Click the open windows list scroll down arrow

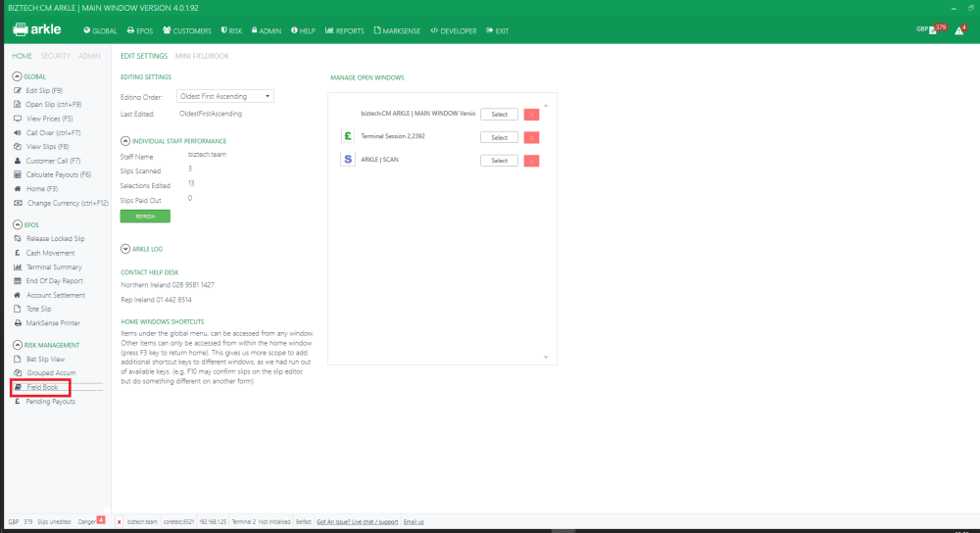546,358
